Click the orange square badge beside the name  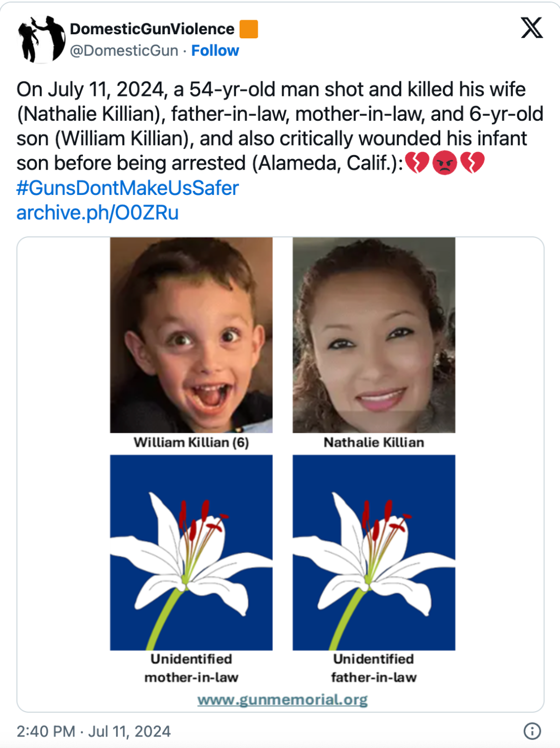pyautogui.click(x=249, y=29)
